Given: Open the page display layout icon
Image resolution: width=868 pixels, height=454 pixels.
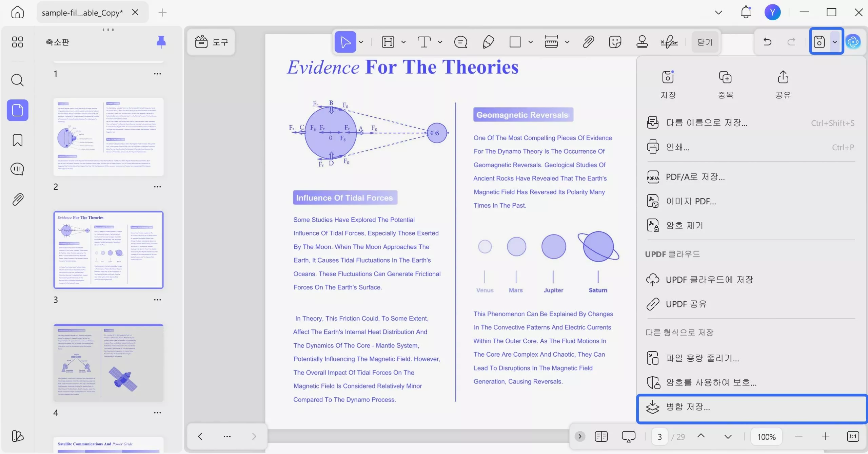Looking at the screenshot, I should tap(601, 436).
